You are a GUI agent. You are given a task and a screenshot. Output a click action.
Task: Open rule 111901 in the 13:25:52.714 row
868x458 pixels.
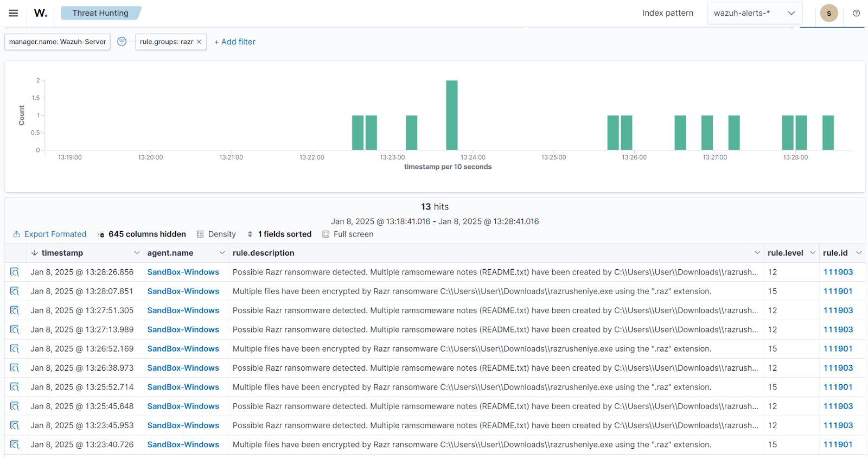[838, 387]
